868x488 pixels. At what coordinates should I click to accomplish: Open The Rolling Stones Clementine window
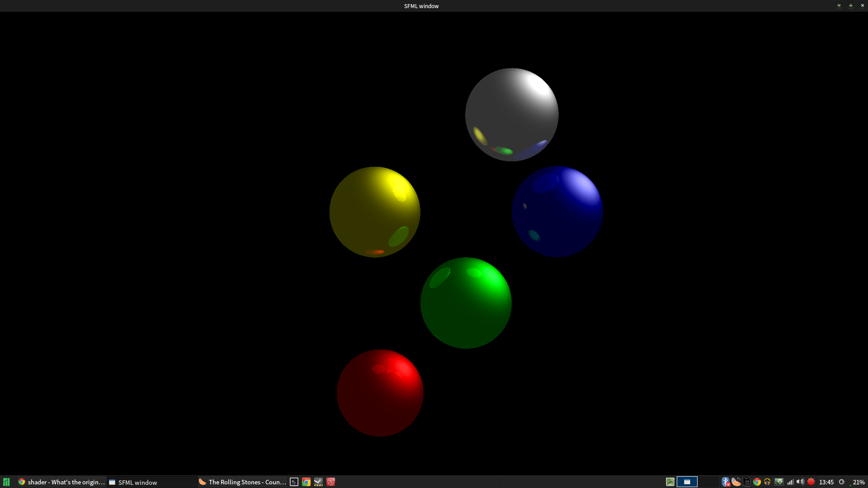click(x=242, y=482)
